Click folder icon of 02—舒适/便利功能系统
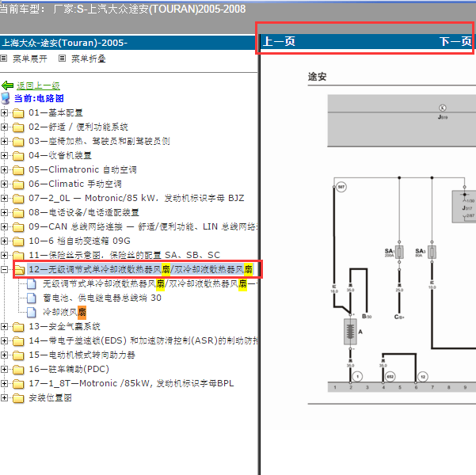The width and height of the screenshot is (476, 475). click(18, 127)
